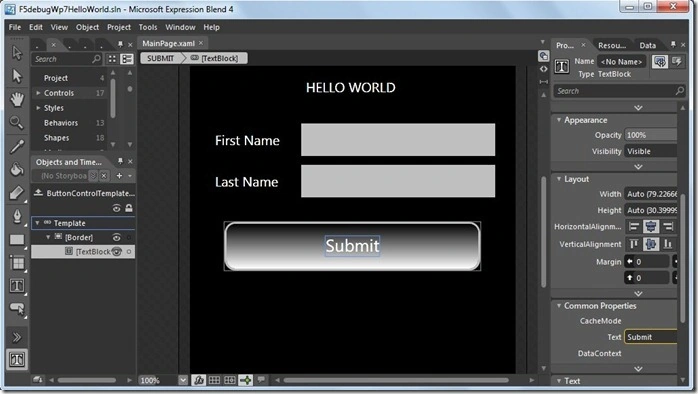Select the Grid layout panel tool
Viewport: 698px width, 394px height.
tap(17, 263)
